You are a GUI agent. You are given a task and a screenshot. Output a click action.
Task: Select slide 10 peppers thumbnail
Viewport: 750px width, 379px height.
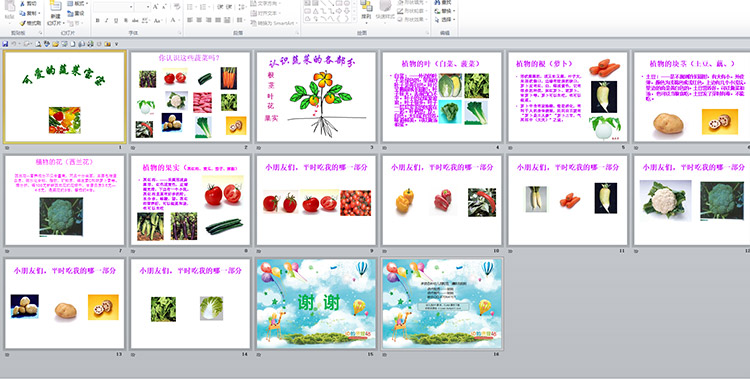click(442, 200)
